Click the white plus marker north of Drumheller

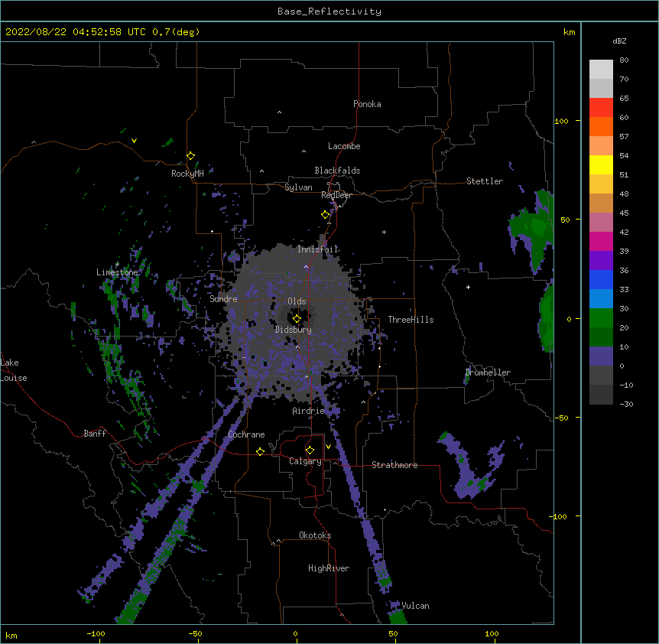(468, 287)
